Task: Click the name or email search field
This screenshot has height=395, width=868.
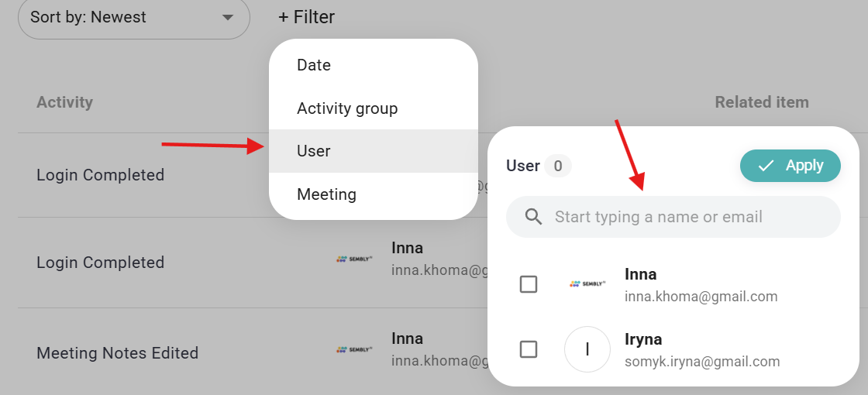Action: coord(682,217)
